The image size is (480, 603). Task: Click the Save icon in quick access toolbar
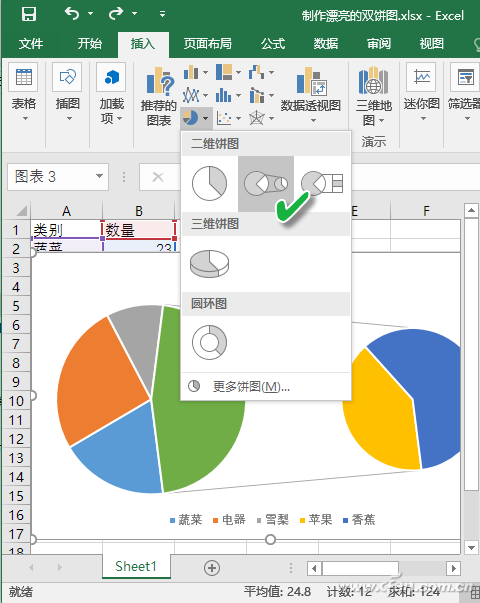point(29,14)
